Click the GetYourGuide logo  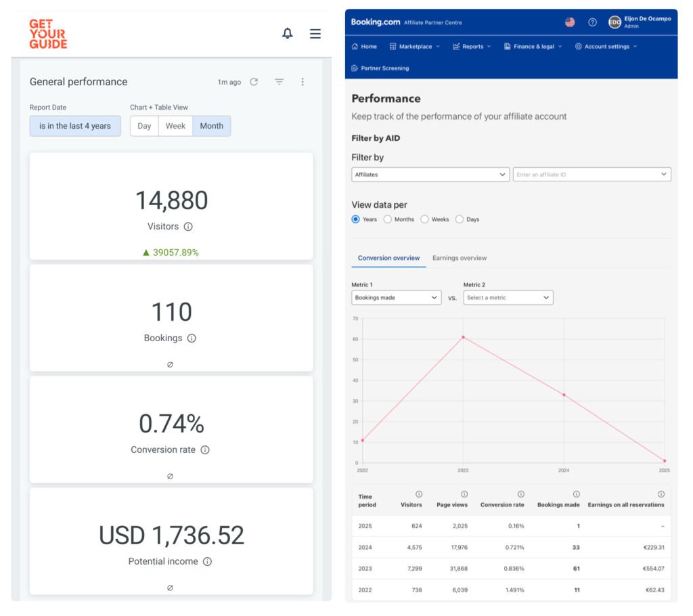[x=48, y=34]
